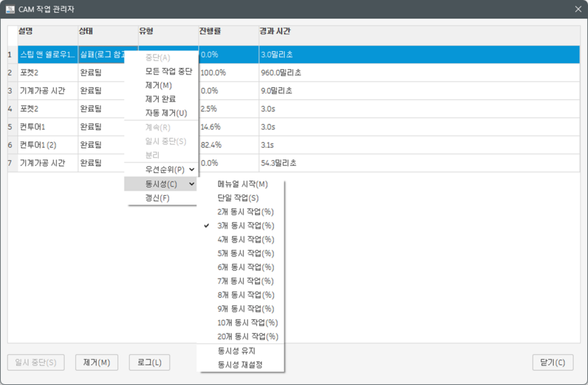Screen dimensions: 588x385
Task: Choose 동시성 재설정 submenu entry
Action: (240, 365)
